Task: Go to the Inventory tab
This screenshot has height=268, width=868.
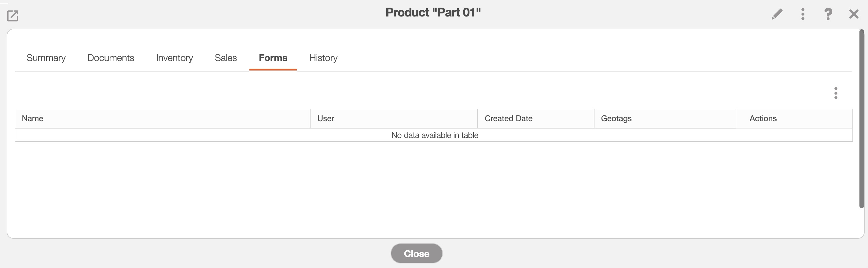Action: (x=174, y=58)
